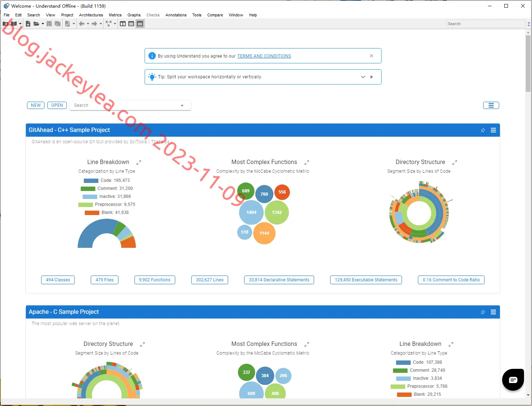Screen dimensions: 532x406
Task: Expand Apache Directory Structure chart
Action: click(142, 344)
